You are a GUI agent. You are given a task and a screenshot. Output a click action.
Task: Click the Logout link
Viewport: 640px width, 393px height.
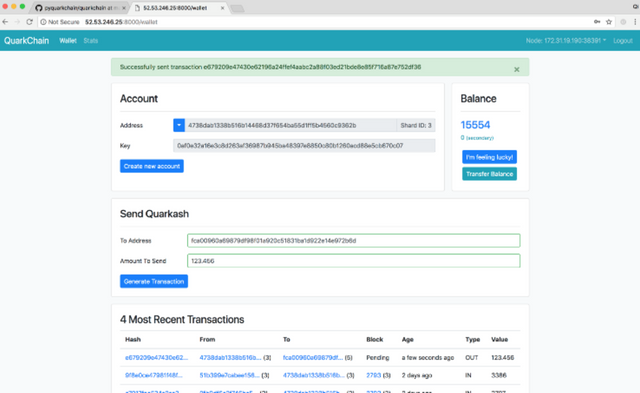point(623,40)
